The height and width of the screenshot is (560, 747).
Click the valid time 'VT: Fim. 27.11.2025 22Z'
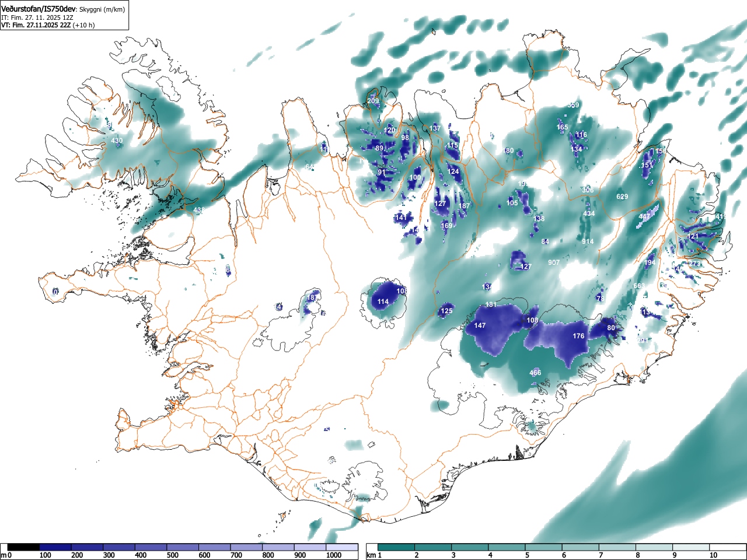pos(36,25)
